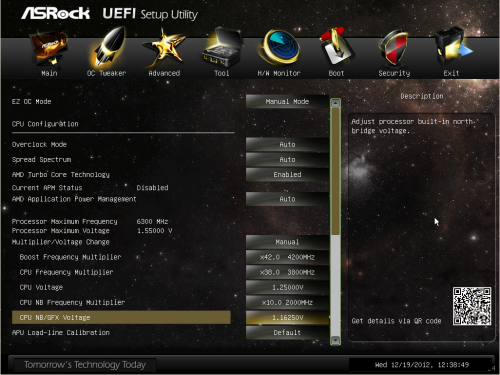
Task: Click the Description panel heading
Action: click(x=422, y=96)
